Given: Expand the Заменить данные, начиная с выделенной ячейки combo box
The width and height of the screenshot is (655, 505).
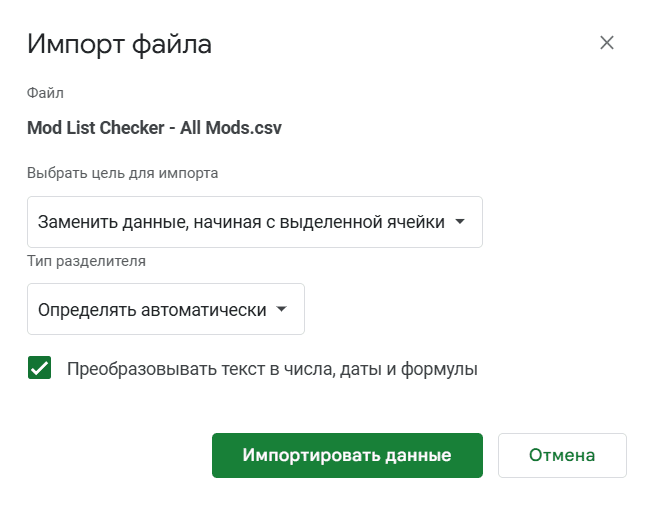Looking at the screenshot, I should pos(255,222).
